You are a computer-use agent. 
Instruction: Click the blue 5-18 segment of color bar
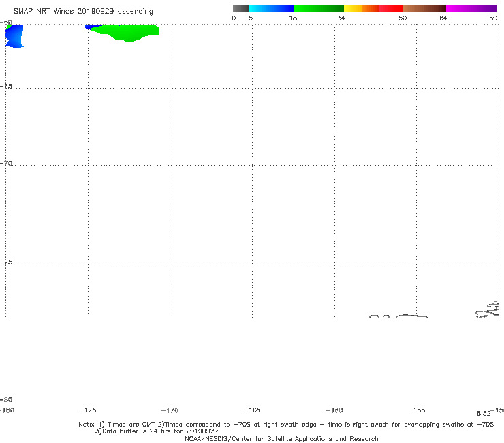click(272, 8)
